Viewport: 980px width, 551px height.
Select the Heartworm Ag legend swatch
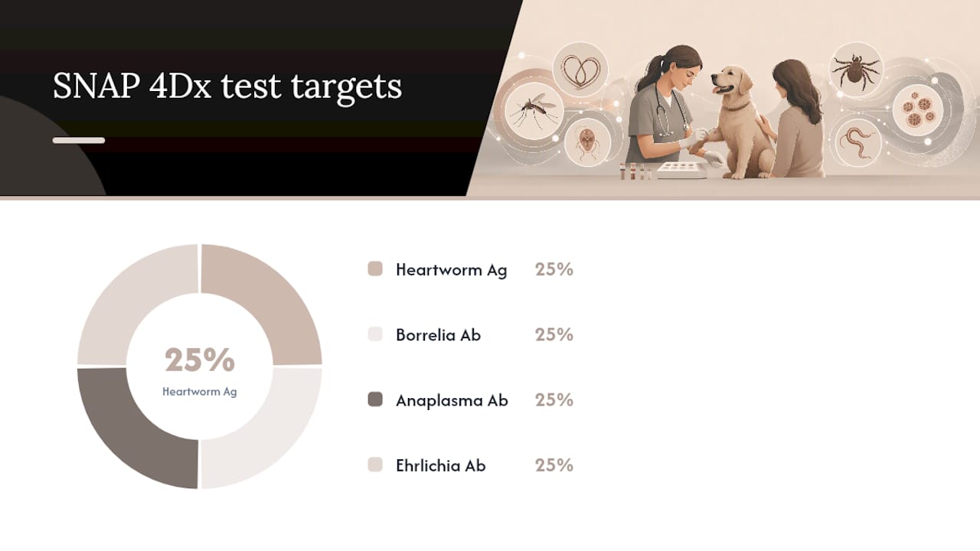pyautogui.click(x=375, y=269)
